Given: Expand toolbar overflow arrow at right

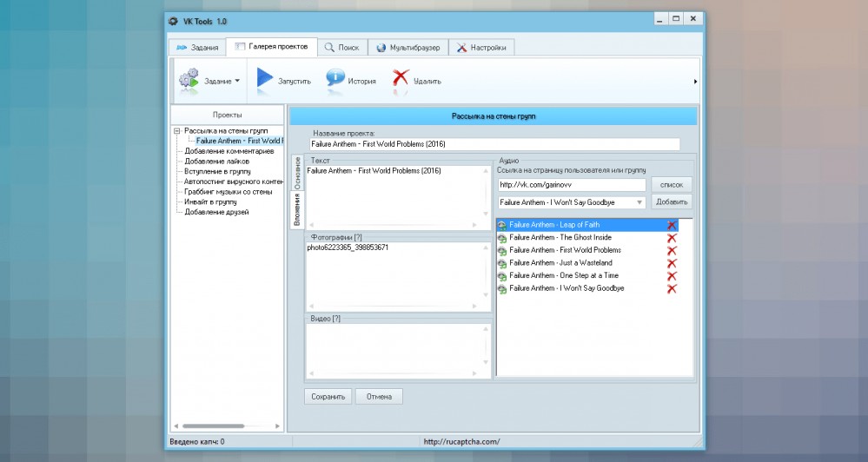Looking at the screenshot, I should tap(695, 82).
